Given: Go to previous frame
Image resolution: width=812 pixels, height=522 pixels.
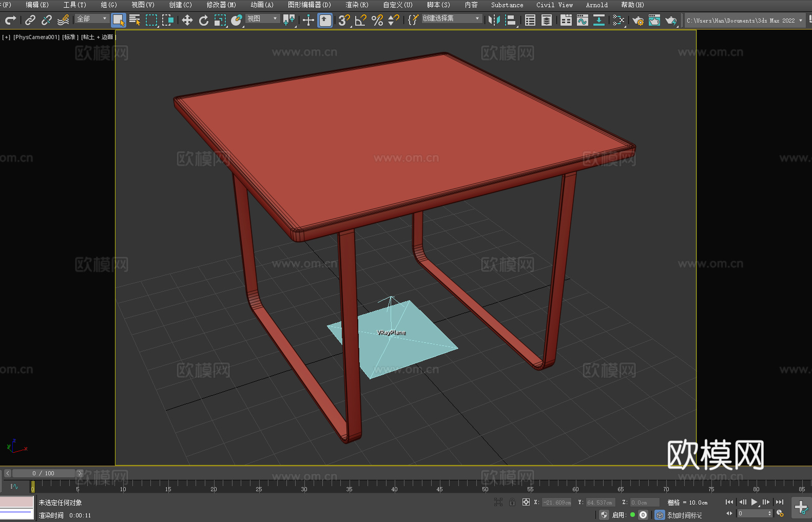Looking at the screenshot, I should [743, 502].
